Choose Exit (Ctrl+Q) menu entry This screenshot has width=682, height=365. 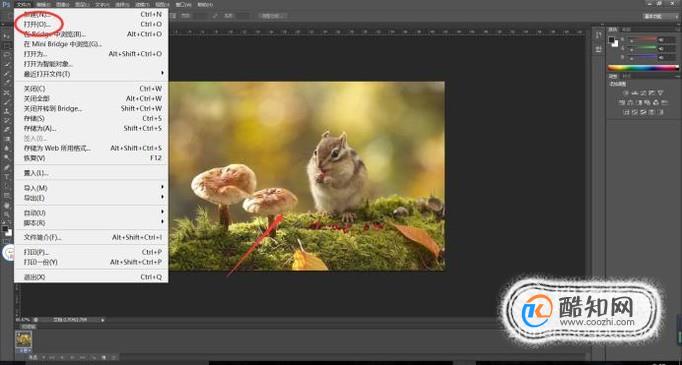(x=91, y=277)
